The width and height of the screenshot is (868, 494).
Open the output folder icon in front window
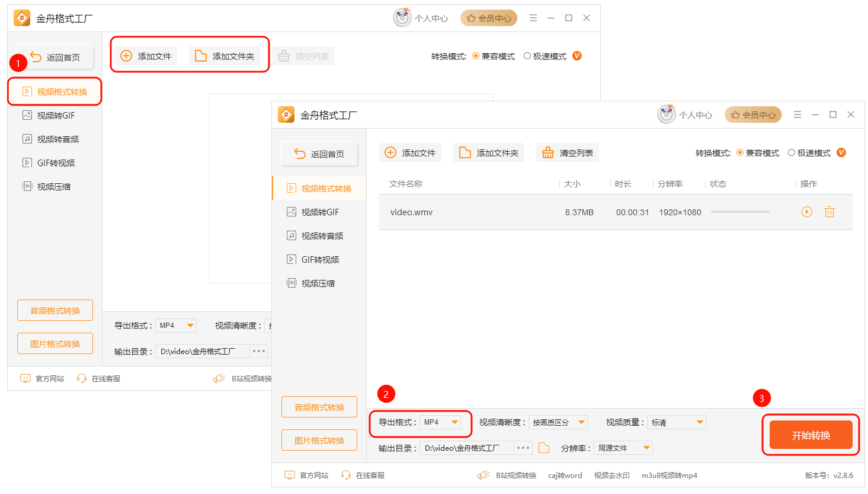(x=544, y=448)
